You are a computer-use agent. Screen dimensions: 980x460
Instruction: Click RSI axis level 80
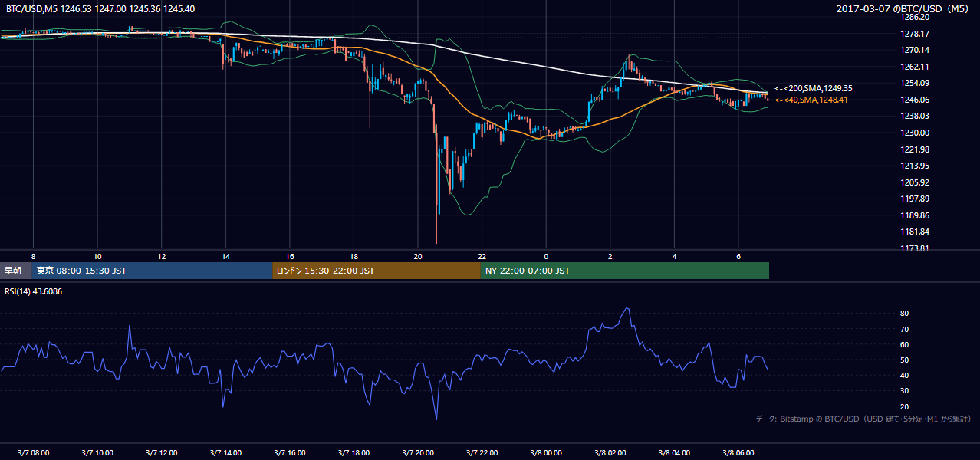pyautogui.click(x=904, y=314)
